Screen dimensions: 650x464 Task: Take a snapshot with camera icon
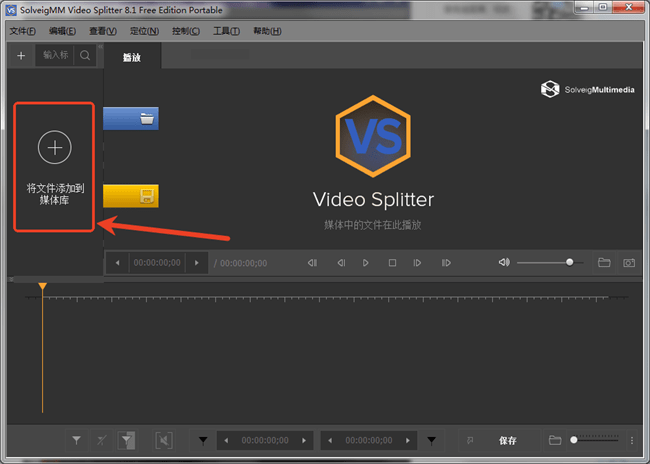tap(629, 262)
